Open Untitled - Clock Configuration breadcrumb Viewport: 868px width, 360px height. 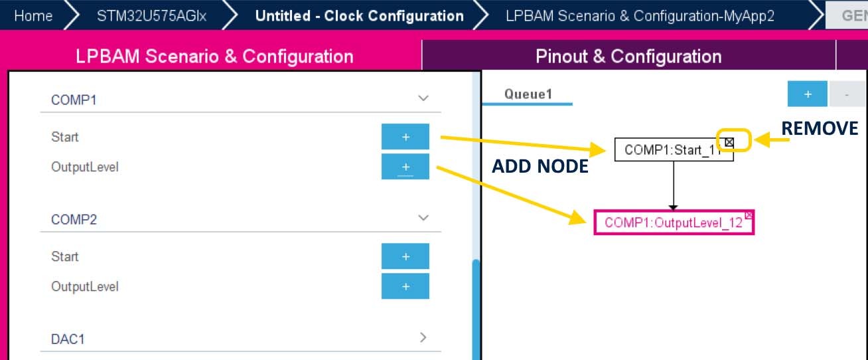[x=359, y=16]
